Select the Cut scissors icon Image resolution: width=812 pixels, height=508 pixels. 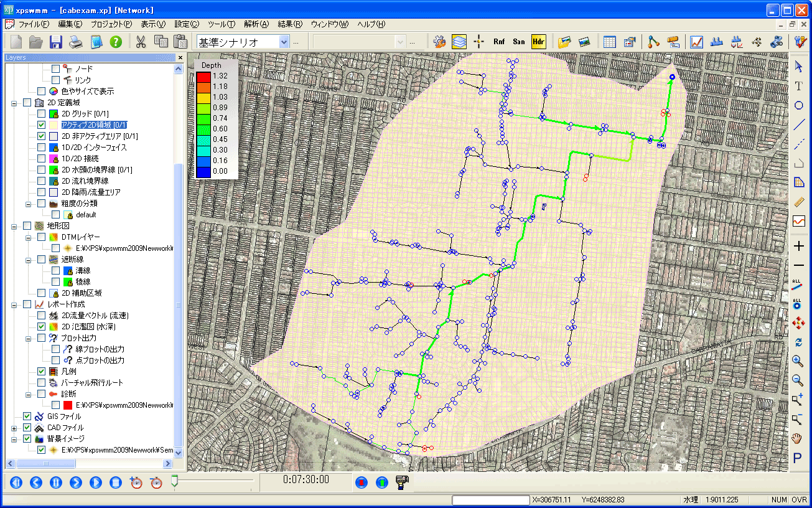click(141, 42)
